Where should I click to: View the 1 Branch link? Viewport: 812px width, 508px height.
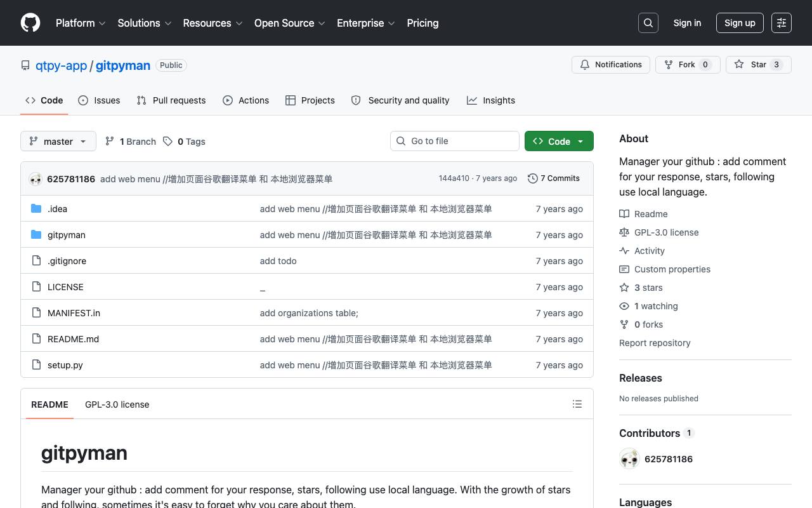pos(131,141)
